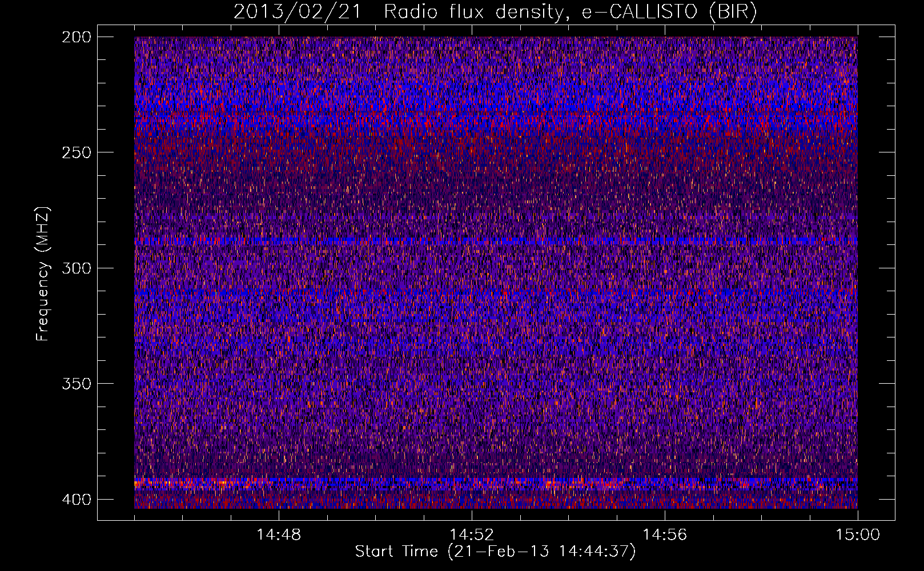Click the 14:52 time tick label

(x=472, y=534)
